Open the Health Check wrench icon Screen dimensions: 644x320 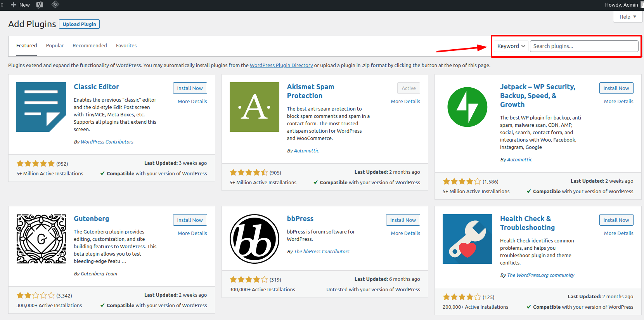point(467,239)
